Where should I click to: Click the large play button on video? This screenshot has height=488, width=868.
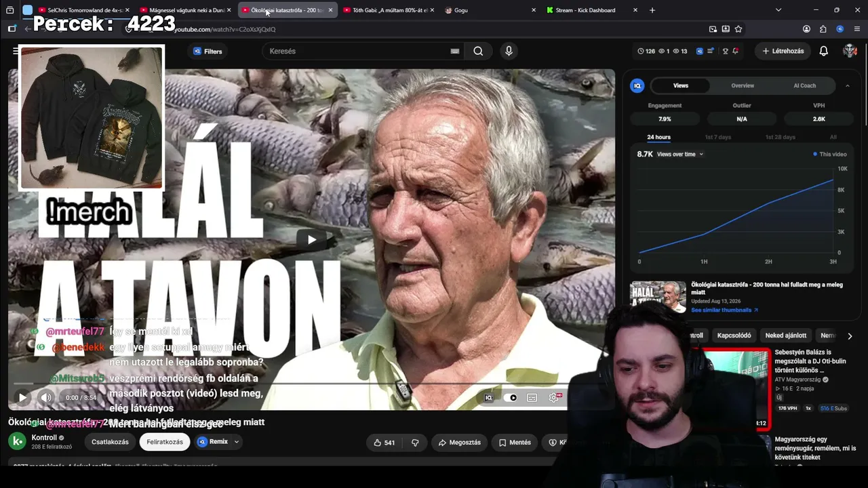pos(311,239)
